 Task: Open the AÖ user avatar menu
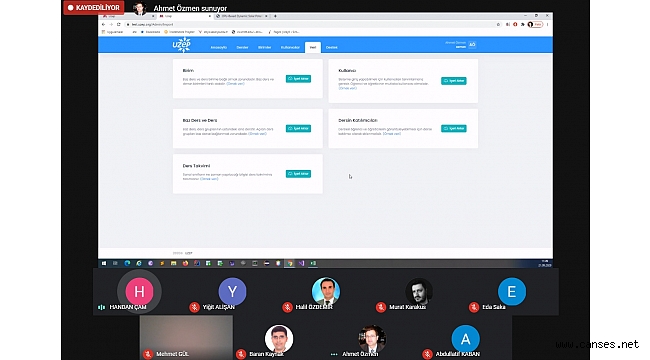click(472, 45)
